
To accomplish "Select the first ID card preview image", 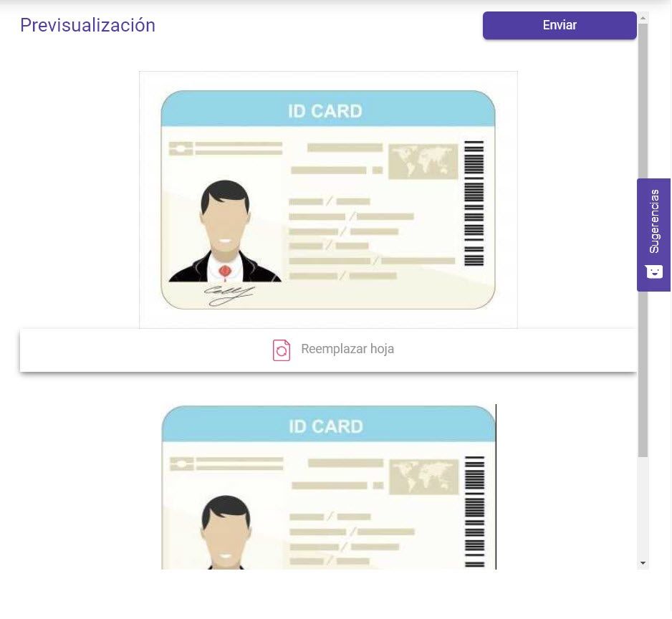I will 328,200.
